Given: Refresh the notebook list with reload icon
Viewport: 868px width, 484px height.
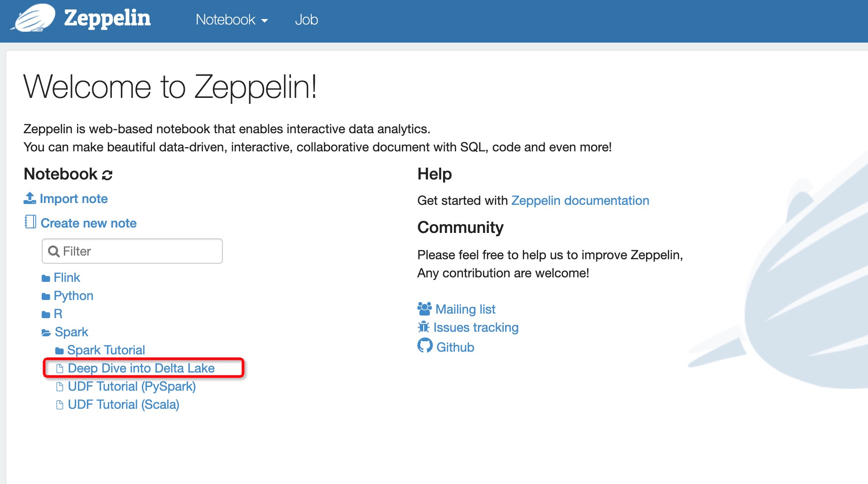Looking at the screenshot, I should 107,175.
